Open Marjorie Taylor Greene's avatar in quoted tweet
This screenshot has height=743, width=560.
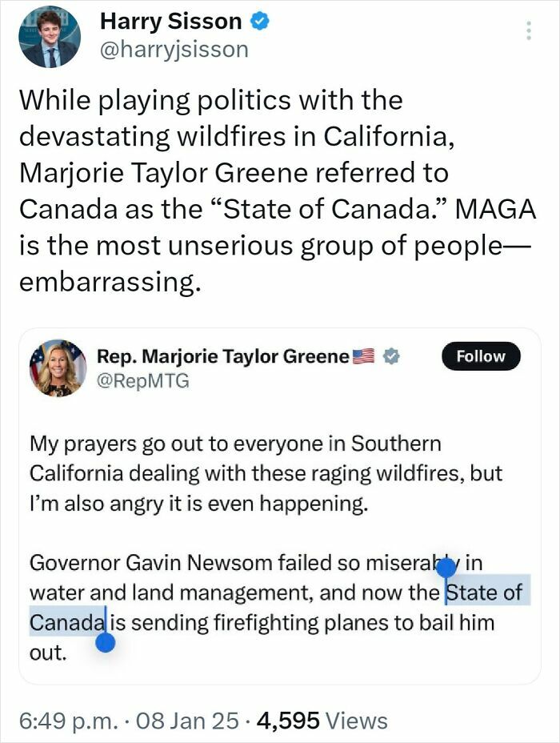tap(58, 367)
